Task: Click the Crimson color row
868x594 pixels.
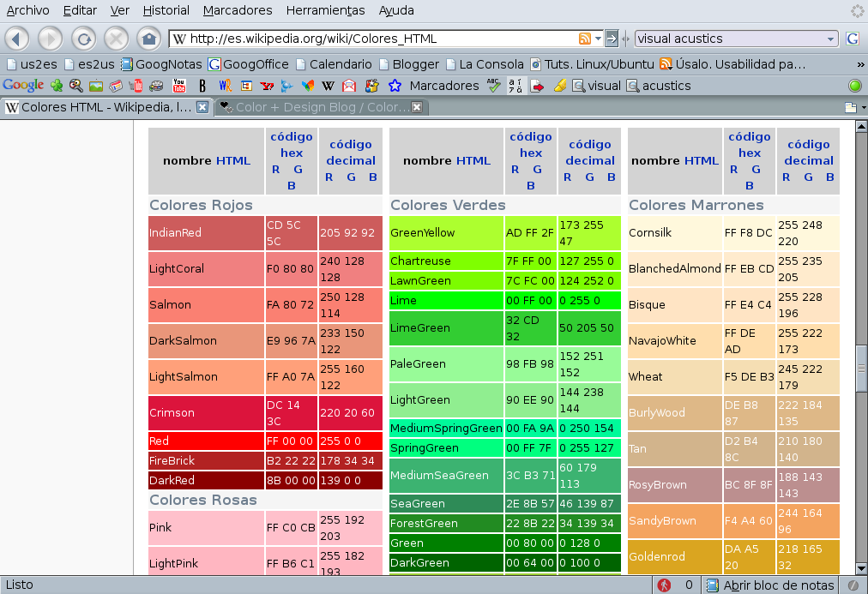Action: click(265, 413)
